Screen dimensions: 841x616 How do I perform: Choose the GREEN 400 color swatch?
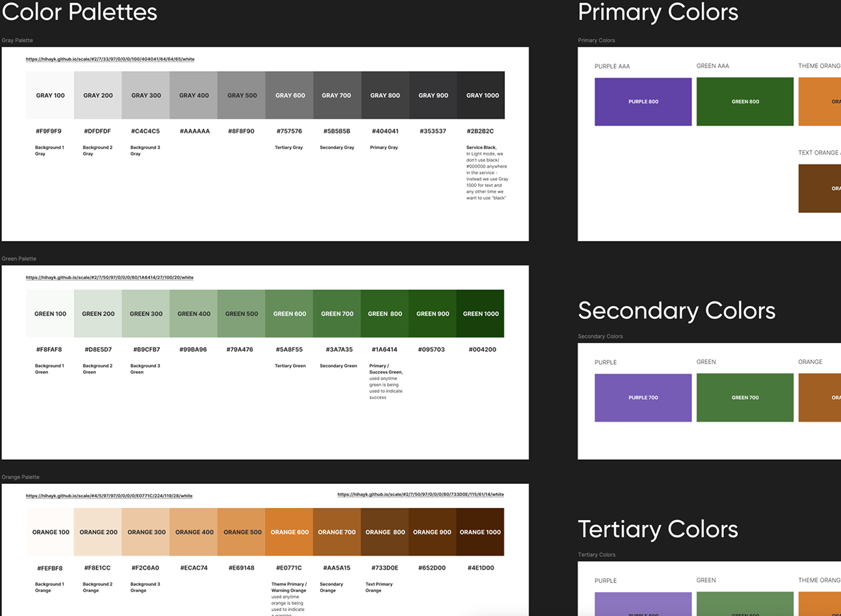tap(194, 313)
